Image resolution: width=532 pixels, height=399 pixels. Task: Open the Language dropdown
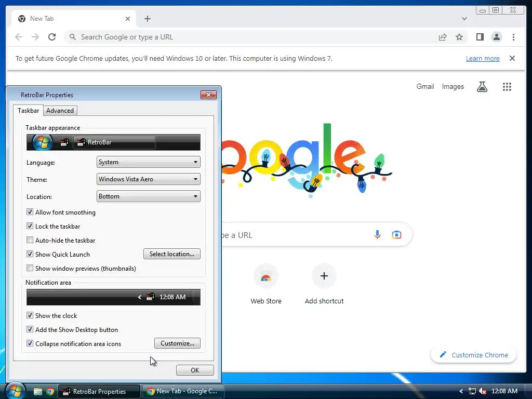click(x=148, y=162)
